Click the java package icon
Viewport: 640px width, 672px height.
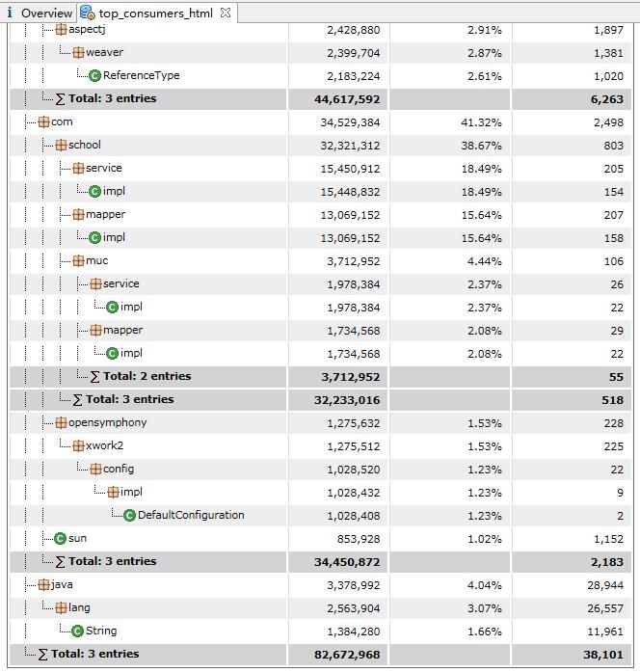[x=43, y=584]
